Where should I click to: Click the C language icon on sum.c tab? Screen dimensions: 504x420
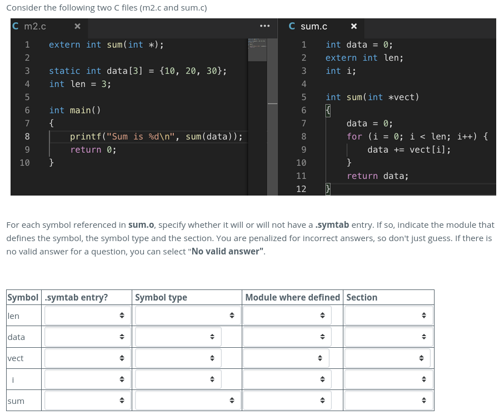pyautogui.click(x=291, y=26)
